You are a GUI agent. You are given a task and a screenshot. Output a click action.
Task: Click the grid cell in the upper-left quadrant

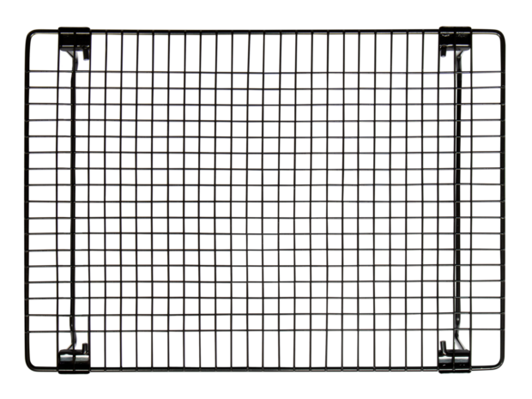146,112
